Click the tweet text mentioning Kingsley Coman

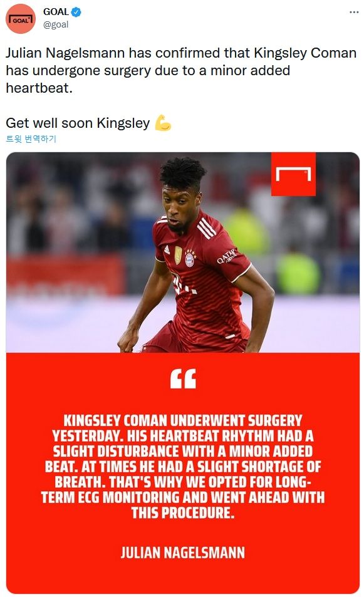pyautogui.click(x=181, y=70)
